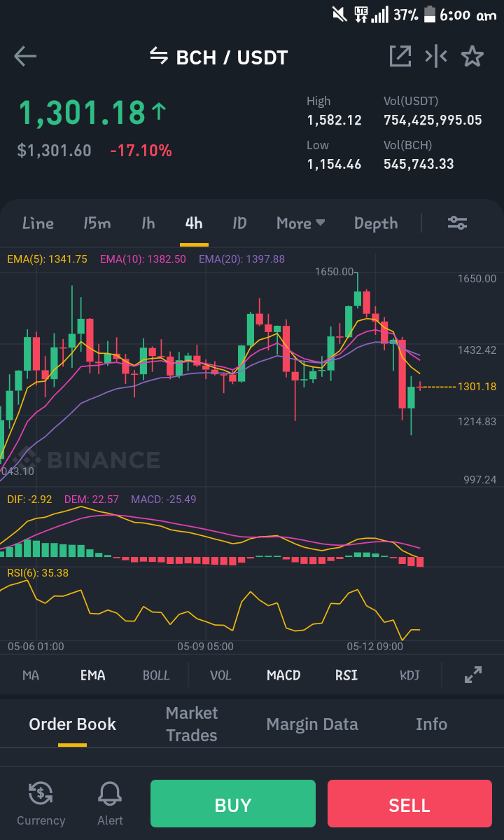Tap the green BUY button
504x840 pixels.
point(232,804)
